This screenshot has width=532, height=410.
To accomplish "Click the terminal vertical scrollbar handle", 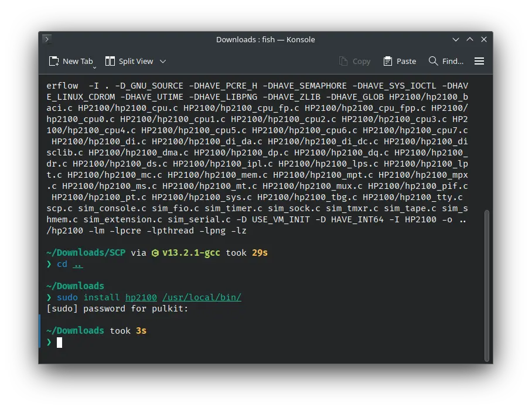I will pos(487,285).
